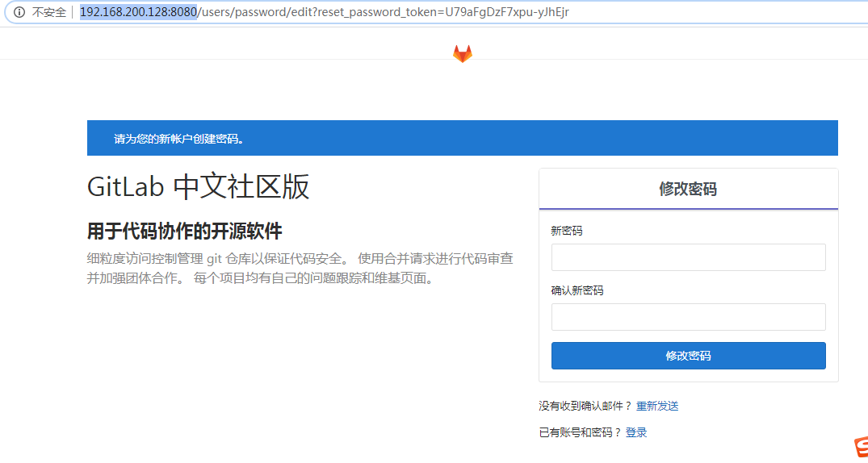868x463 pixels.
Task: Click the 不安全 security label
Action: (x=48, y=12)
